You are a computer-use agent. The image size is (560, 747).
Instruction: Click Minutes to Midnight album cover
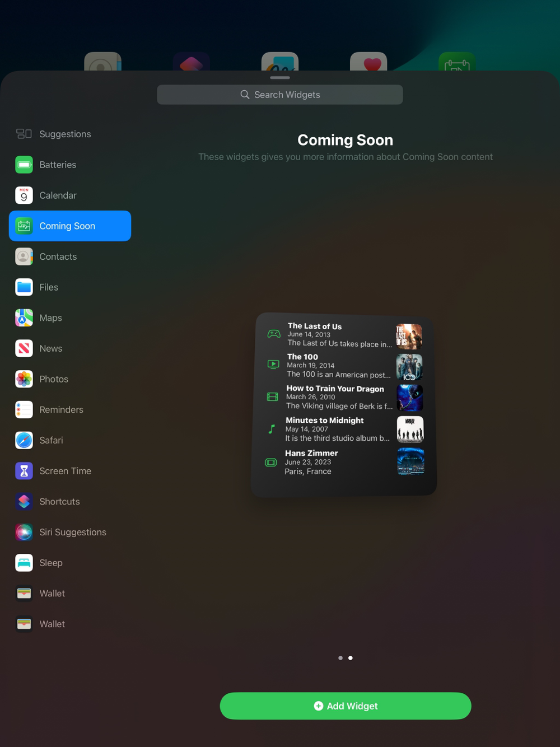tap(410, 429)
